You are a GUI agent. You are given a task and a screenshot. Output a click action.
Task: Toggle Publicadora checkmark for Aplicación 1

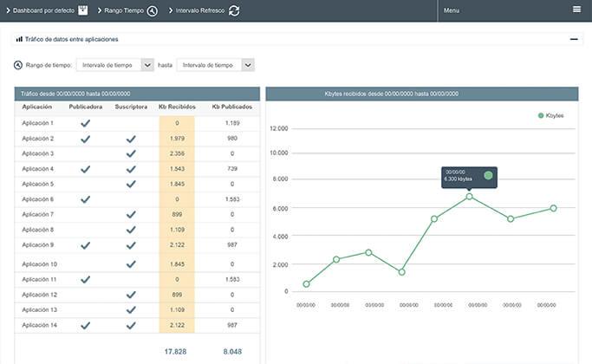click(85, 123)
